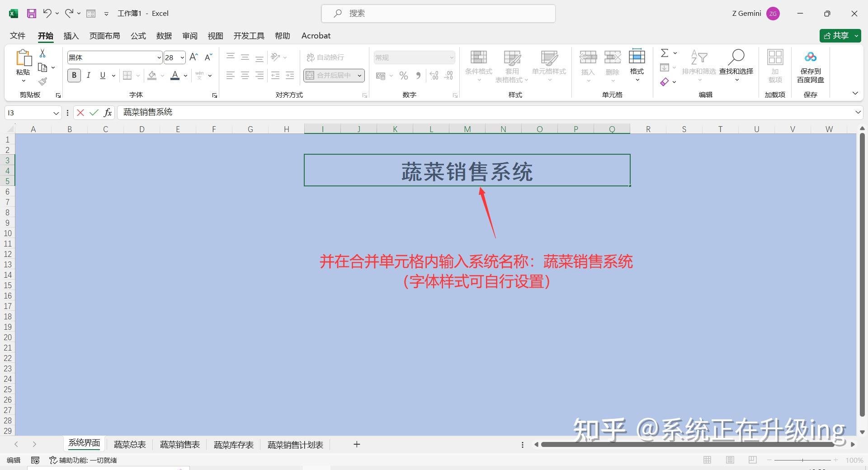The image size is (868, 470).
Task: Toggle underline formatting
Action: tap(103, 75)
